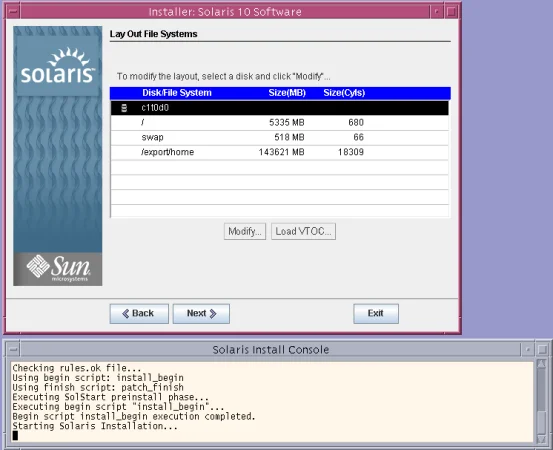Click the Load VTOC... button
The image size is (553, 450).
[303, 231]
